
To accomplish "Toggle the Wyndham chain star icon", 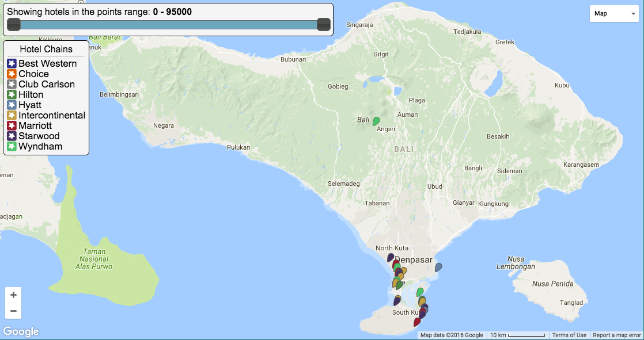I will pos(12,147).
